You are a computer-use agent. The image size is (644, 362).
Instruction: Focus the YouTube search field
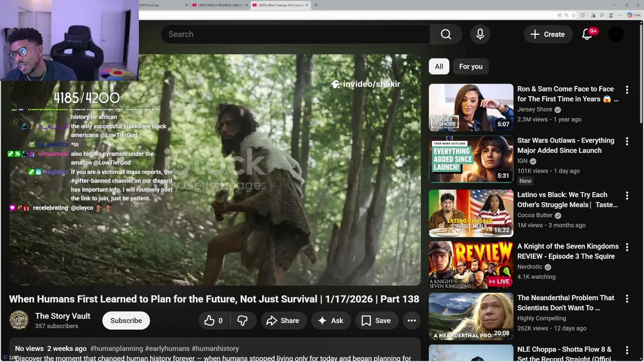[x=295, y=34]
